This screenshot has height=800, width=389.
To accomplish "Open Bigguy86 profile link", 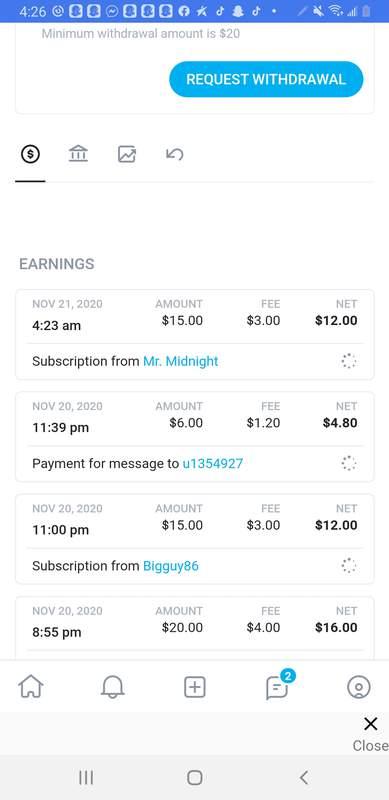I will tap(171, 566).
